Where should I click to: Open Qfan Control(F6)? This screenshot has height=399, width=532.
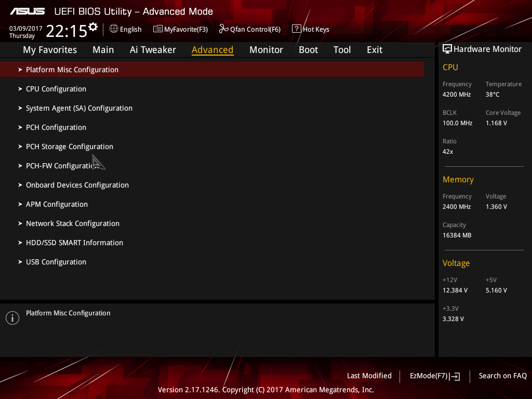click(x=255, y=30)
